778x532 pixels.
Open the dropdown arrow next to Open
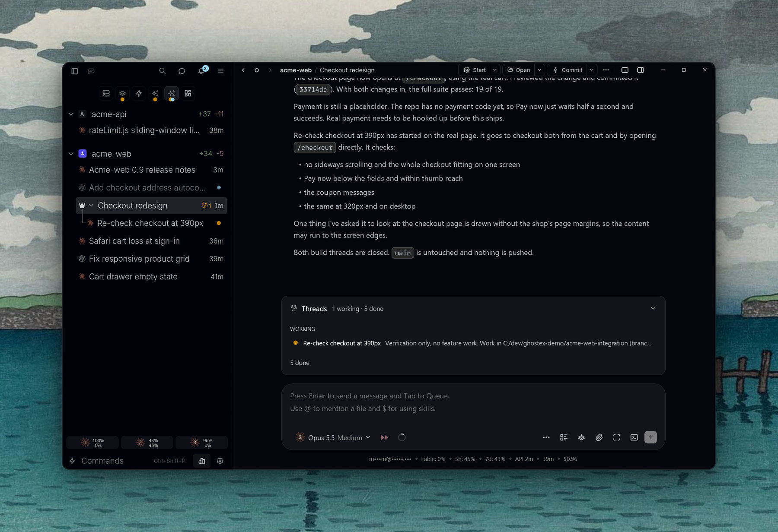pos(539,70)
